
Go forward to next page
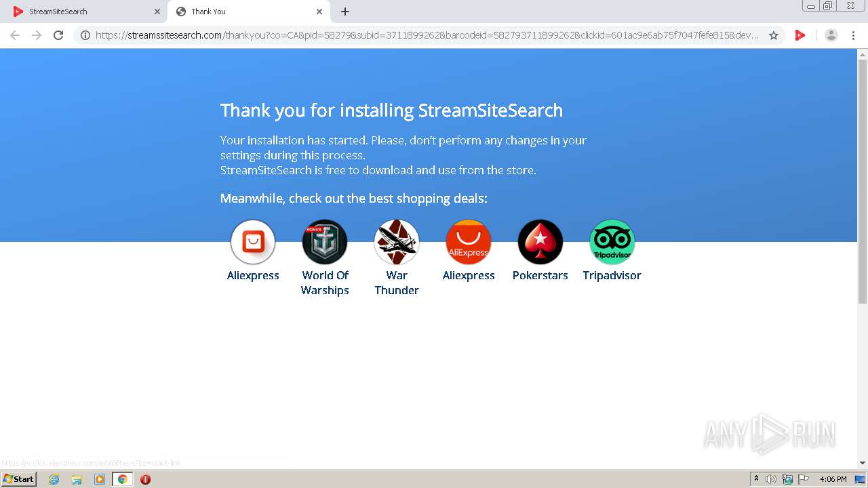(x=37, y=35)
